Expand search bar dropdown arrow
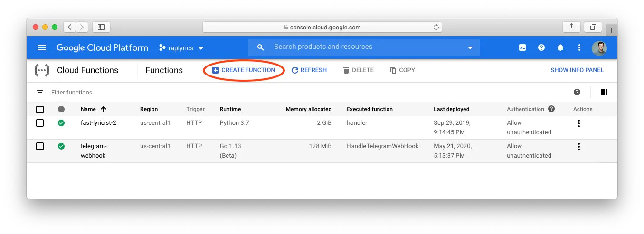Screen dimensions: 644x234 tap(470, 48)
